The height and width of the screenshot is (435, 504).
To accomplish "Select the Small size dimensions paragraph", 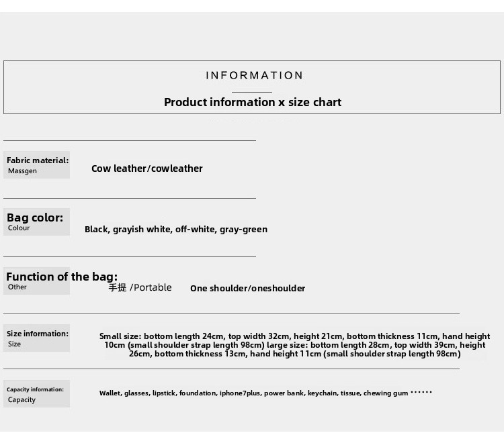I will pyautogui.click(x=295, y=345).
